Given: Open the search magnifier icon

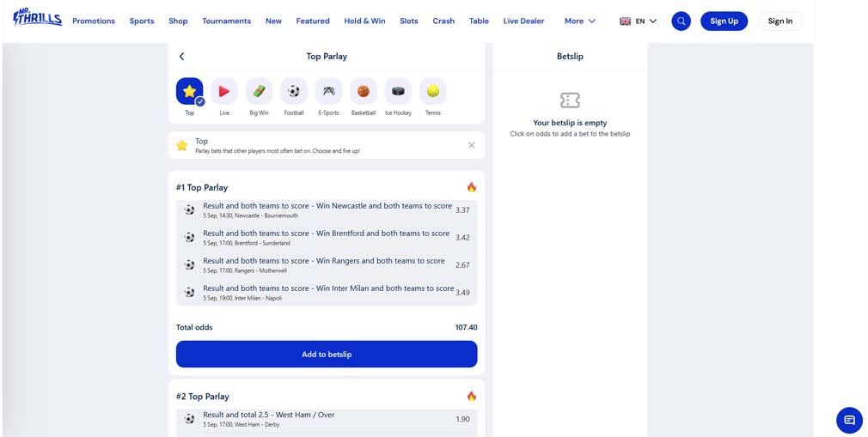Looking at the screenshot, I should tap(681, 21).
